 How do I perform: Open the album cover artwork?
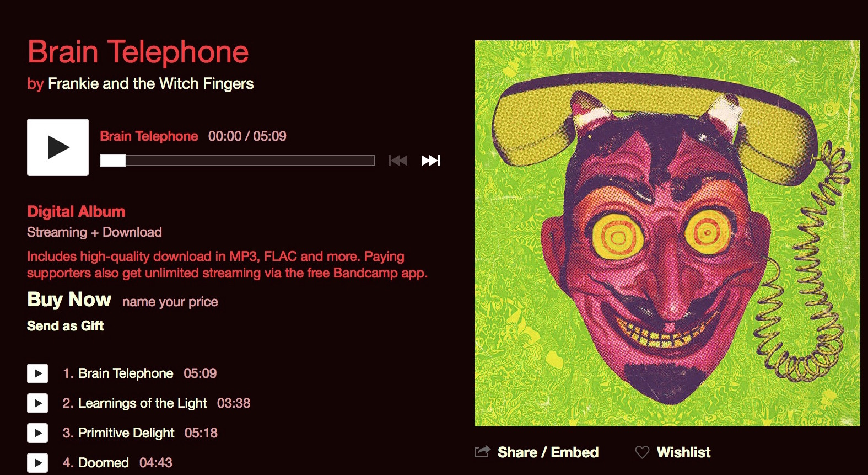coord(667,233)
